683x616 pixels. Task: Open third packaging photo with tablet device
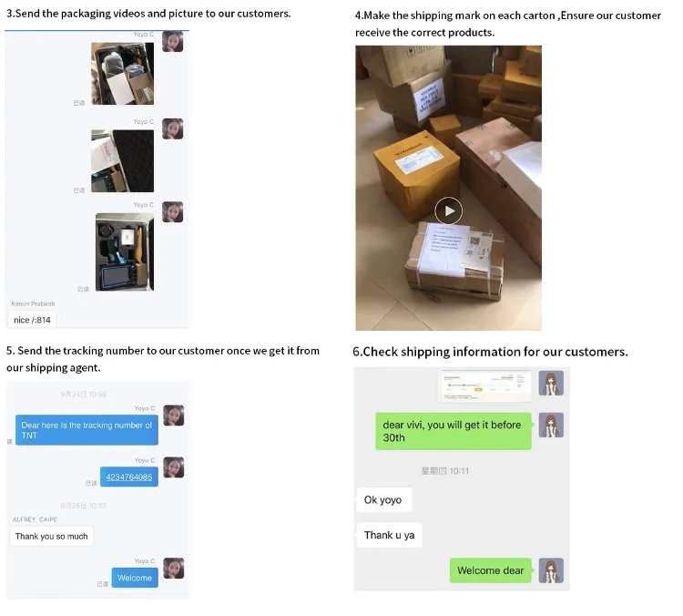click(x=125, y=252)
